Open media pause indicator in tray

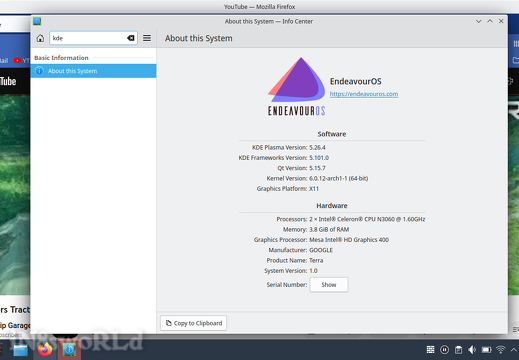click(444, 350)
